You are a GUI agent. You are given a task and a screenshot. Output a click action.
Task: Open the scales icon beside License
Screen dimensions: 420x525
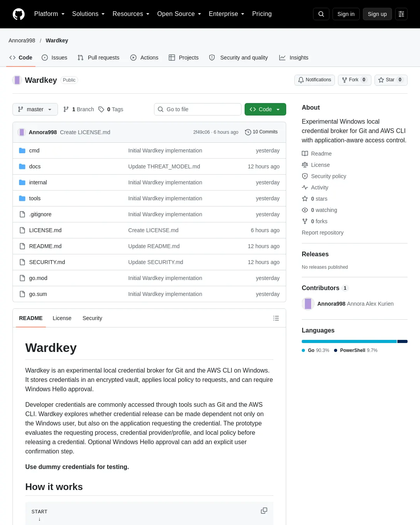305,165
